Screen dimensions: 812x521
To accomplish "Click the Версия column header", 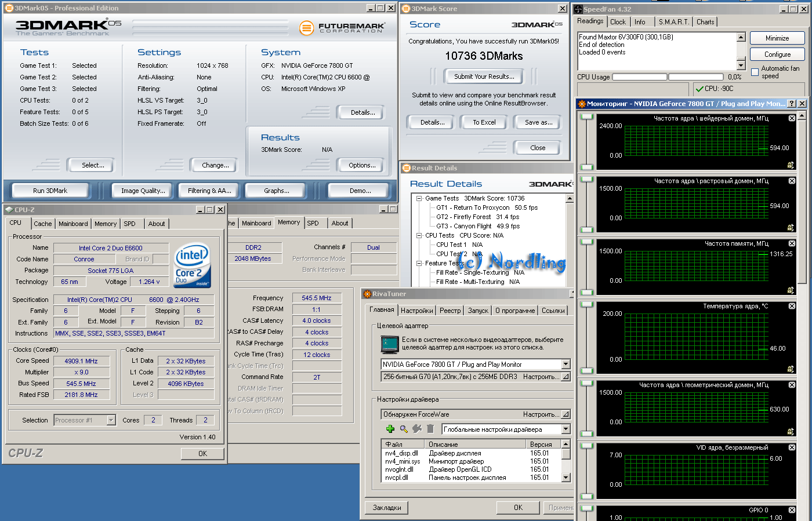I will click(x=544, y=445).
